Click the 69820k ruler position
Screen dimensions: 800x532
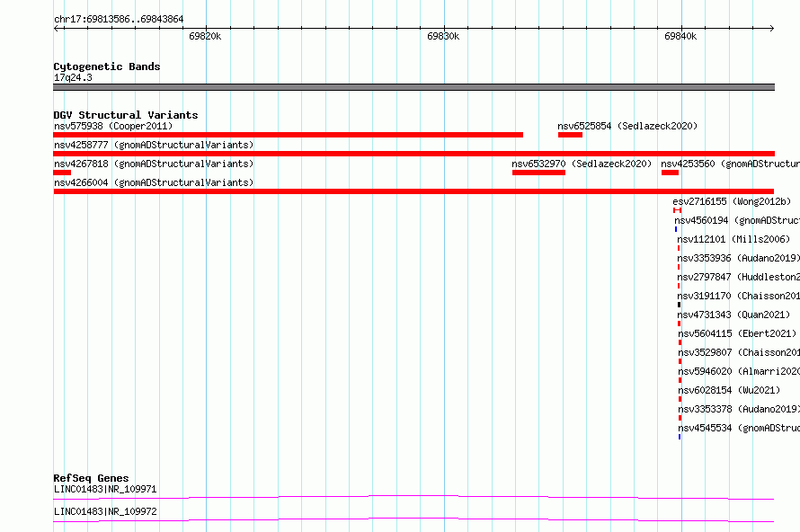[x=205, y=36]
